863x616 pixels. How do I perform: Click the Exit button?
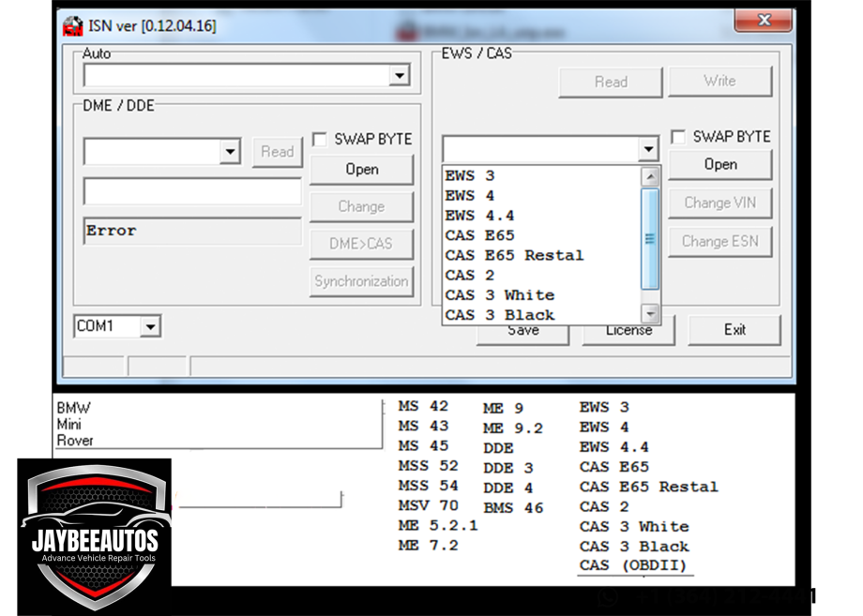coord(734,330)
